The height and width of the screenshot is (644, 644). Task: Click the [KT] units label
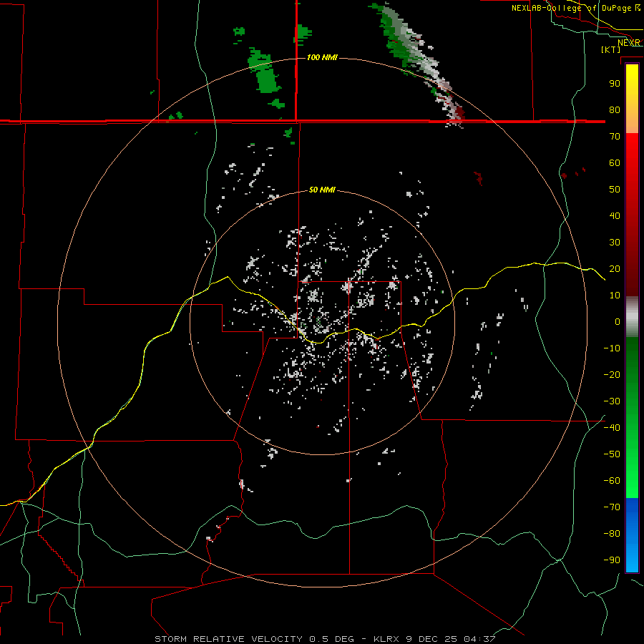pyautogui.click(x=610, y=49)
